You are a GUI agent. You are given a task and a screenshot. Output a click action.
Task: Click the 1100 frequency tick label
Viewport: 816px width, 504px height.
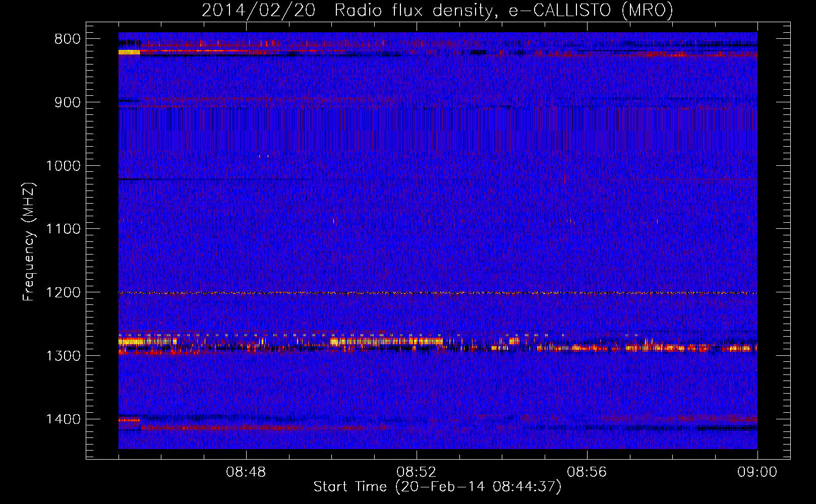tap(63, 229)
